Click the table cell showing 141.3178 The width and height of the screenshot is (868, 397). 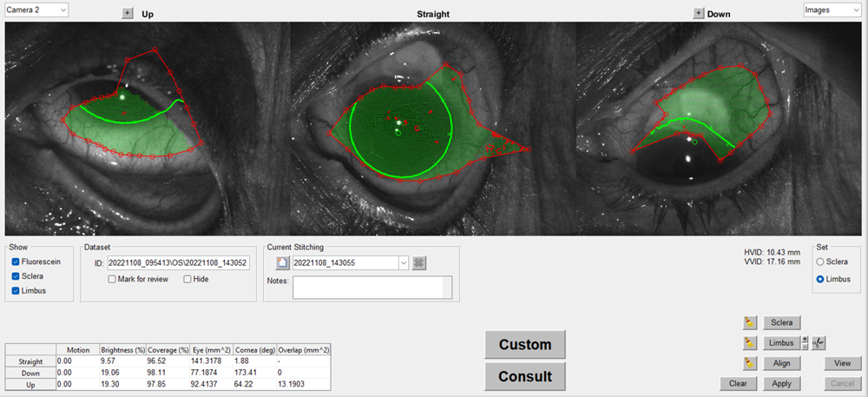210,361
